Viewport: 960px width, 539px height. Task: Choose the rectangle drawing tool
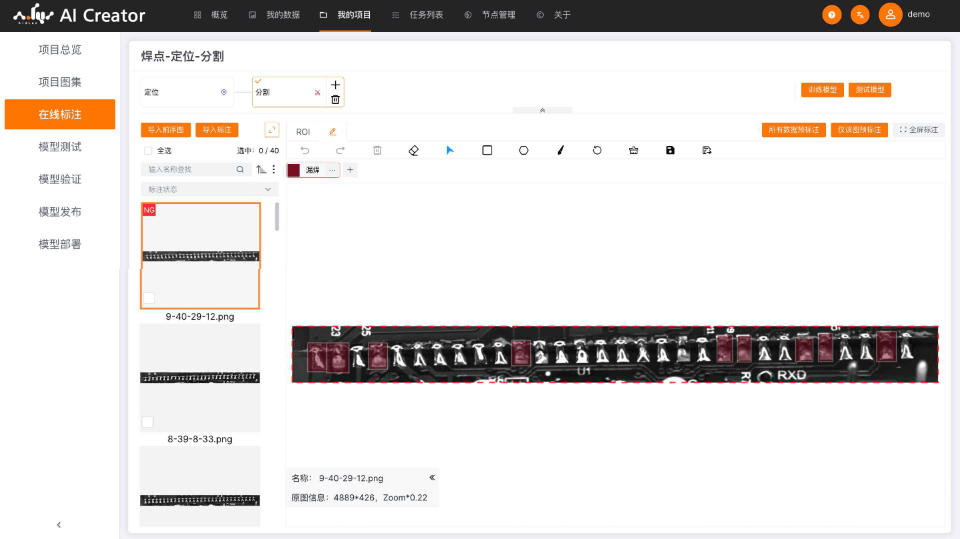pyautogui.click(x=487, y=150)
